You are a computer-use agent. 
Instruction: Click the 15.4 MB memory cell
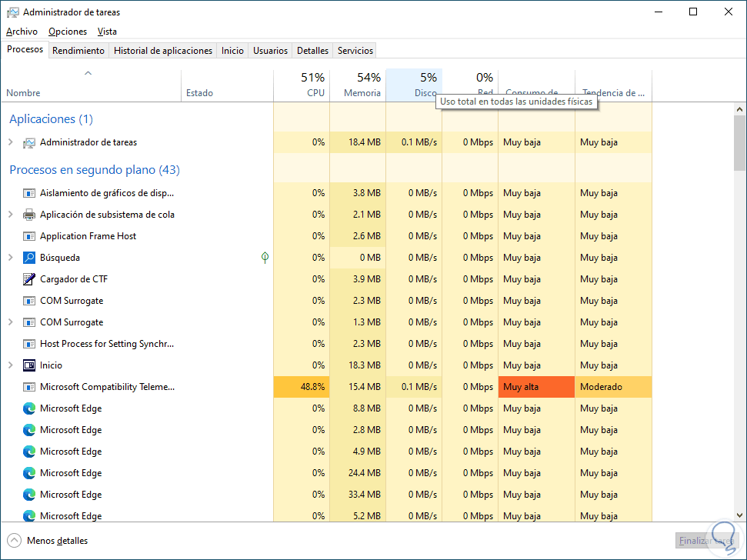[x=358, y=387]
